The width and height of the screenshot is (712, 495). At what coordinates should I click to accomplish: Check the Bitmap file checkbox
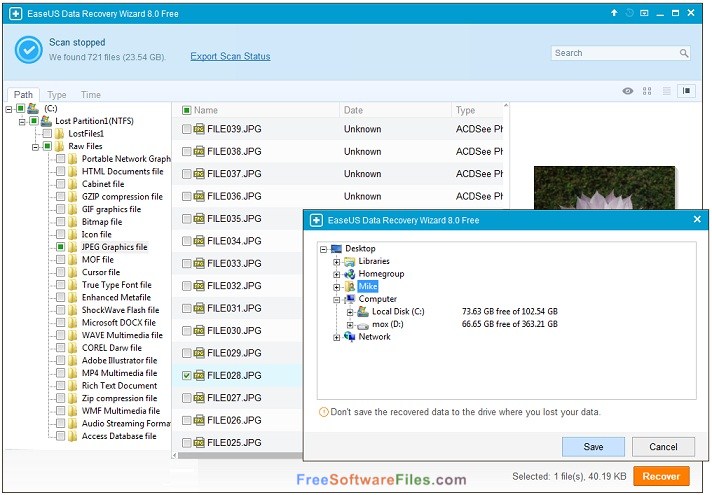pyautogui.click(x=60, y=222)
